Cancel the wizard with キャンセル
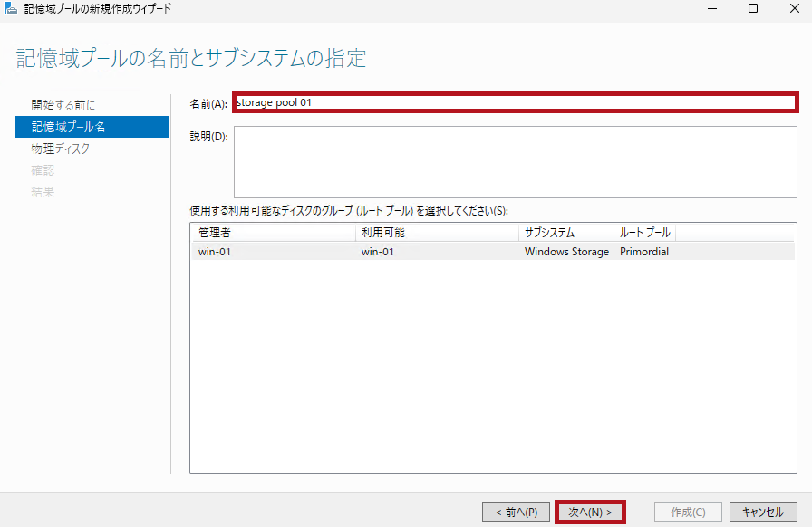 point(763,512)
